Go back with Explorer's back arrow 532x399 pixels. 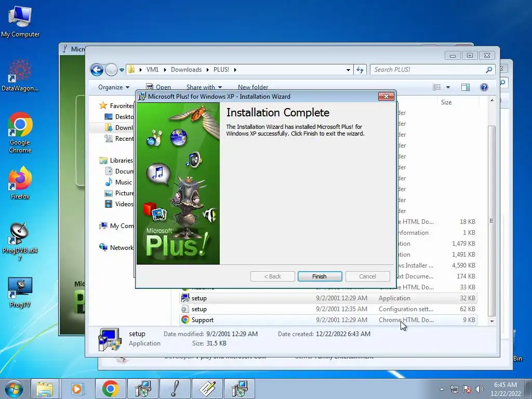tap(97, 70)
